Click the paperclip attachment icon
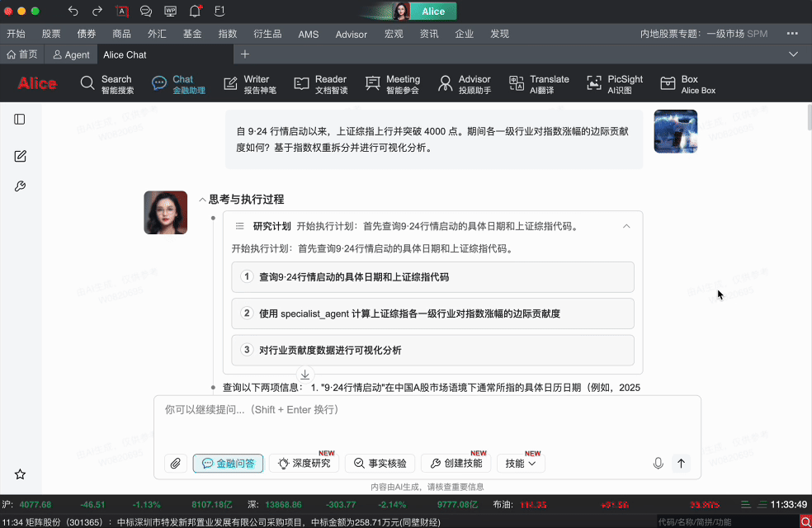Viewport: 812px width, 528px height. [x=176, y=464]
